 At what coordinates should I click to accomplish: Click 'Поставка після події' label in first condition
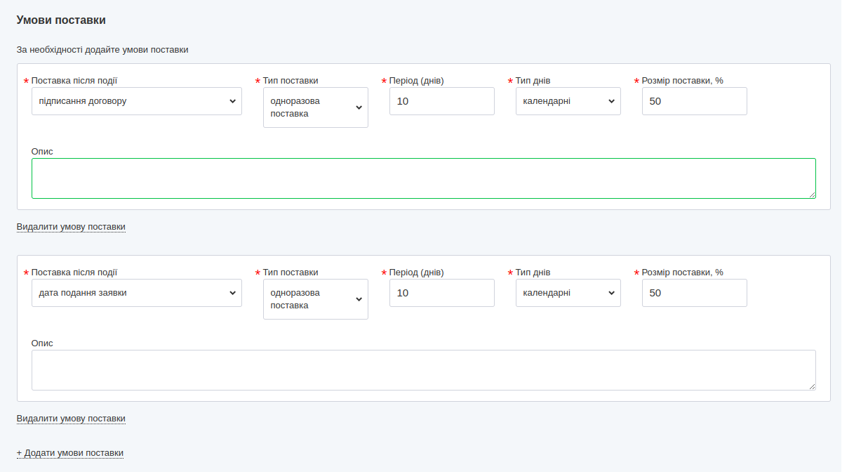(x=74, y=81)
